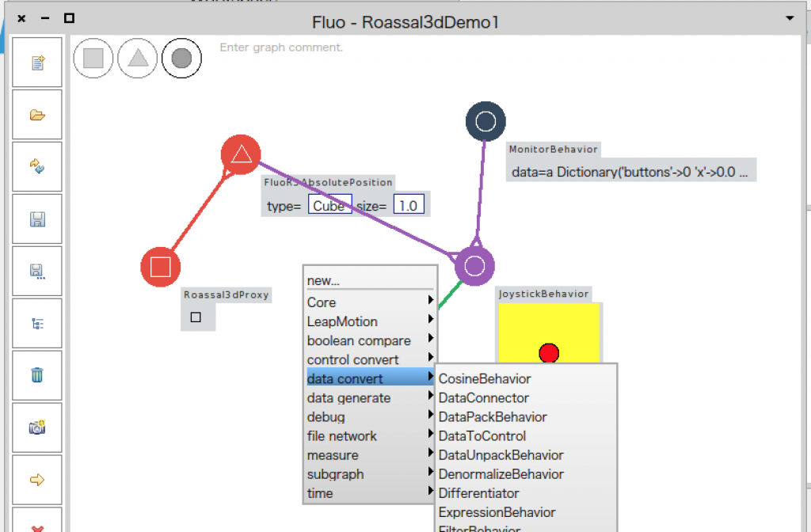Click the new graph toolbar icon
811x532 pixels.
click(37, 63)
